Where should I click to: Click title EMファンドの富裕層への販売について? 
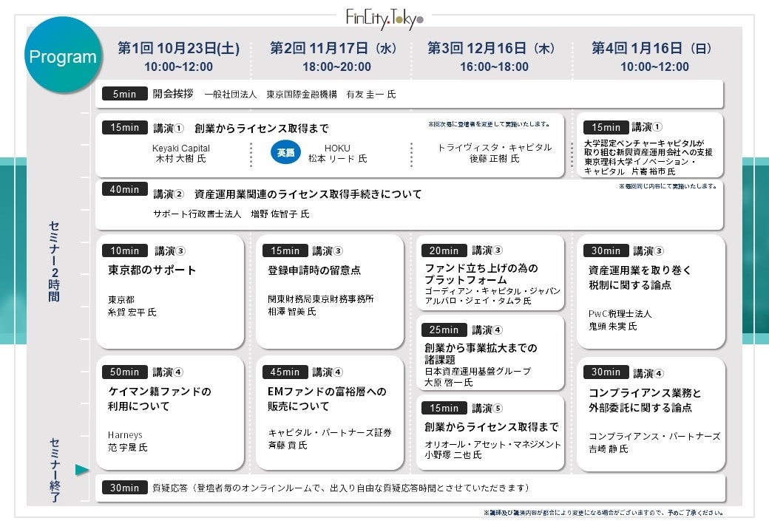pyautogui.click(x=327, y=399)
